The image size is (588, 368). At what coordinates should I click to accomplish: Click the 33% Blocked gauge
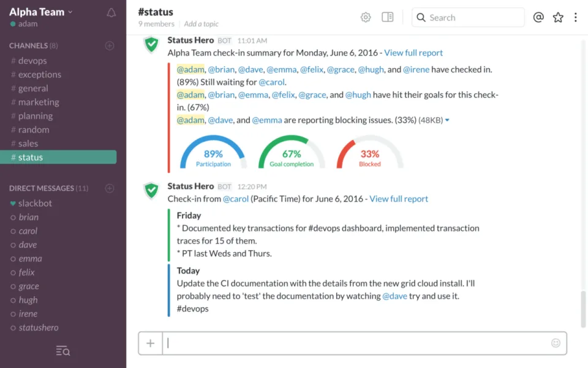click(370, 152)
